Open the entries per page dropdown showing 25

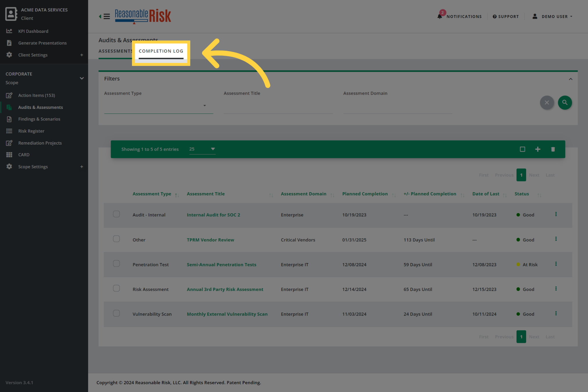tap(202, 149)
